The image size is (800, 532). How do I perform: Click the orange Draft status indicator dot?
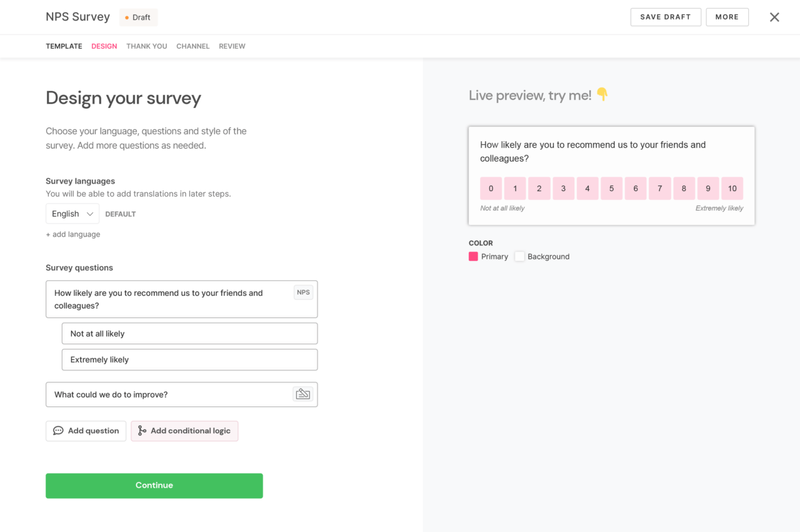coord(126,17)
